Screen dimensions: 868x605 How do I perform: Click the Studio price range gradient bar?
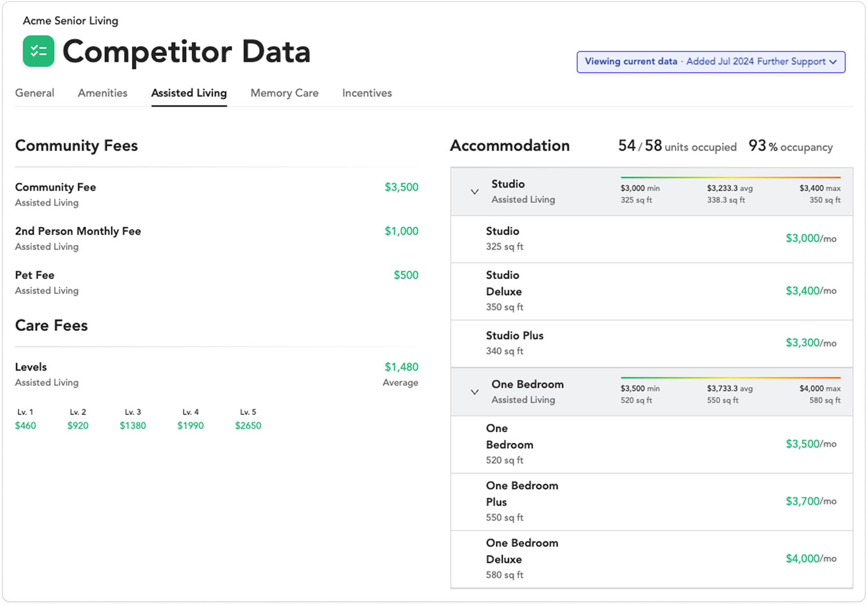(x=730, y=178)
